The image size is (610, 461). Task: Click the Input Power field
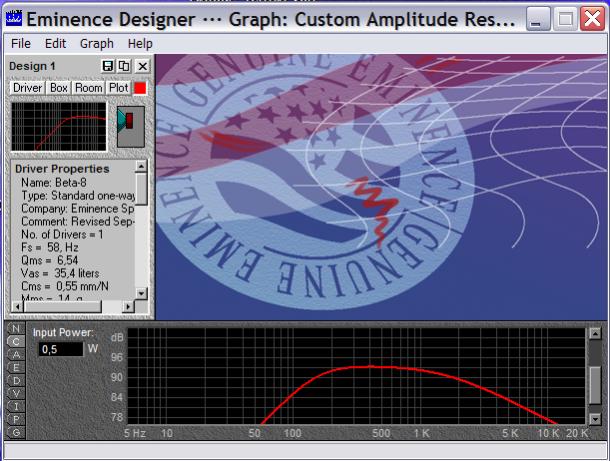[x=61, y=349]
